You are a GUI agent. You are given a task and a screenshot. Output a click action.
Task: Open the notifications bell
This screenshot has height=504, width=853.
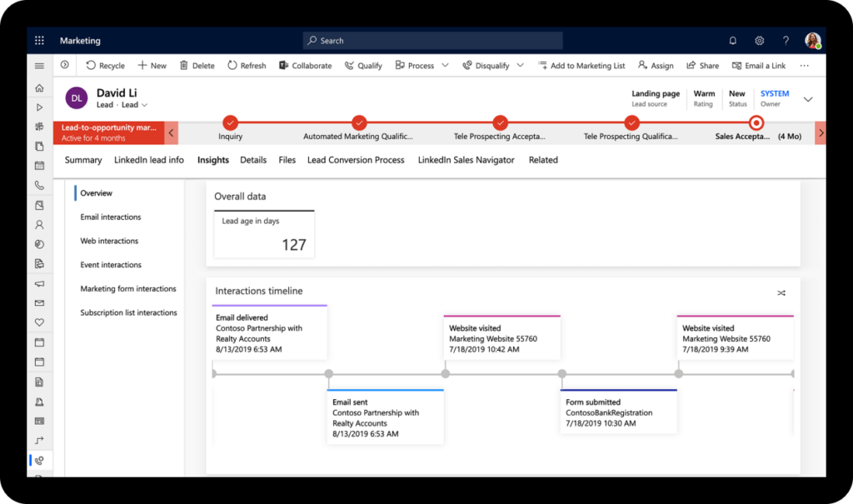[732, 40]
